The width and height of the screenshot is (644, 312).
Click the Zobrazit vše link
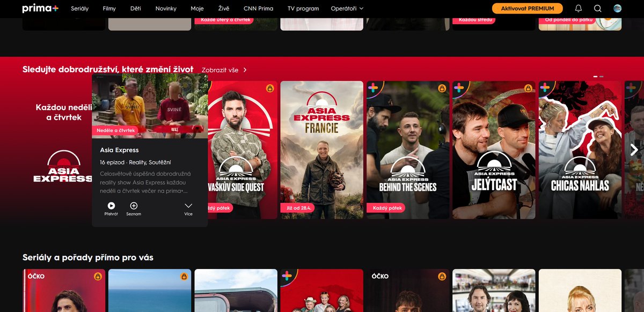[219, 70]
